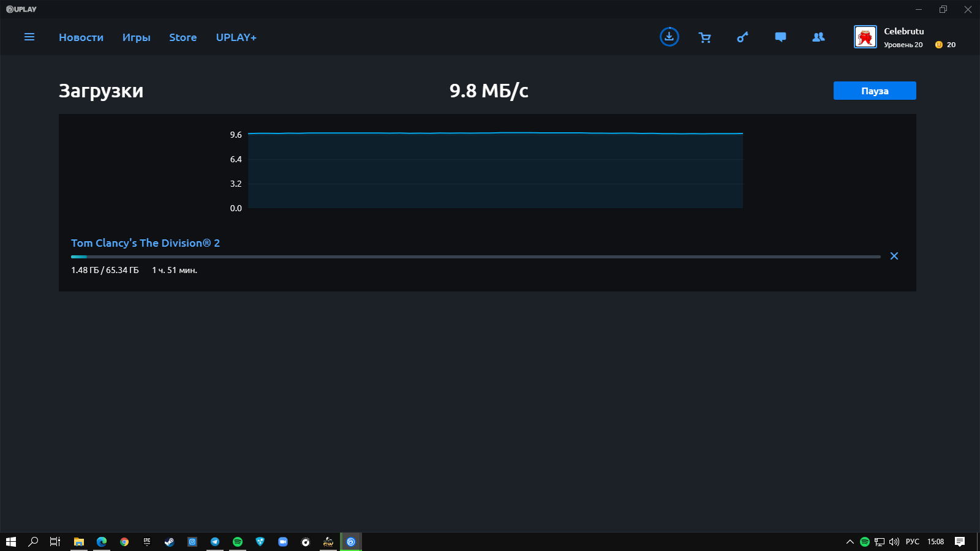Viewport: 980px width, 551px height.
Task: Open File Explorer from taskbar
Action: (79, 542)
